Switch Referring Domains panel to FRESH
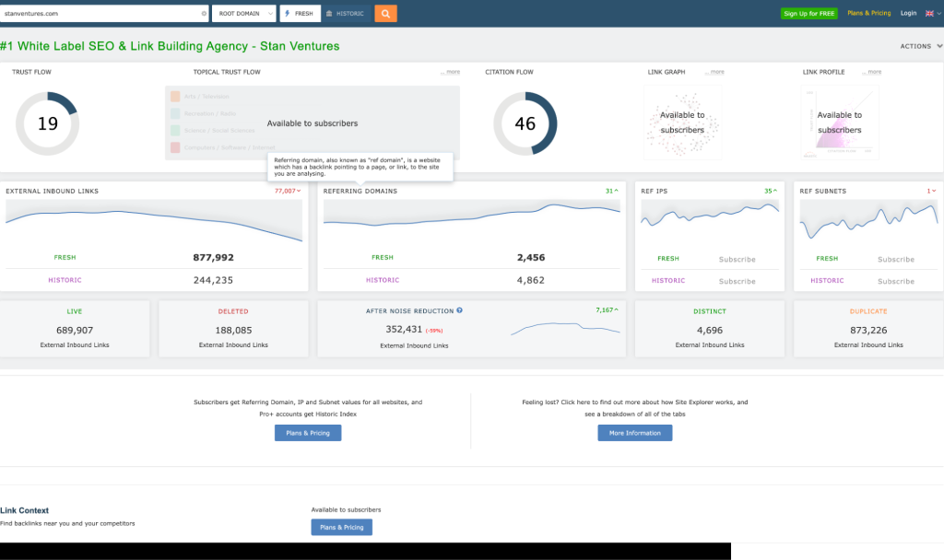Screen dimensions: 944x560 pos(383,257)
